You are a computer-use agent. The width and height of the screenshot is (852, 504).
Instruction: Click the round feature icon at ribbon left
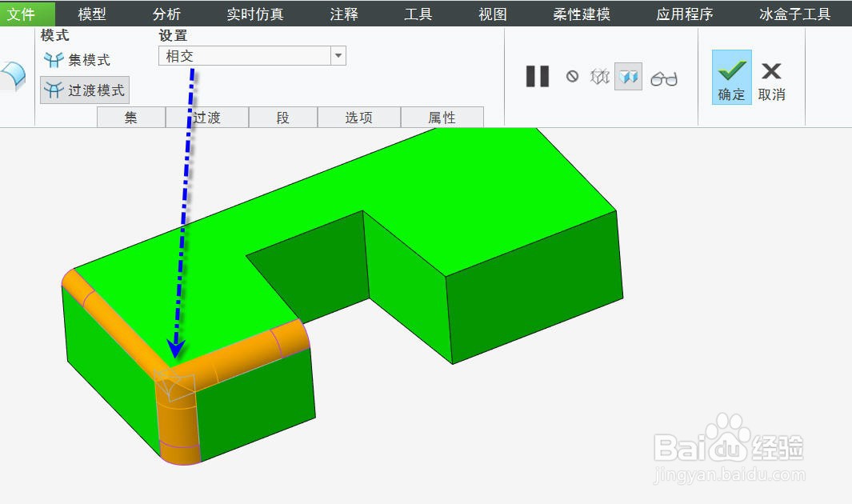point(13,76)
